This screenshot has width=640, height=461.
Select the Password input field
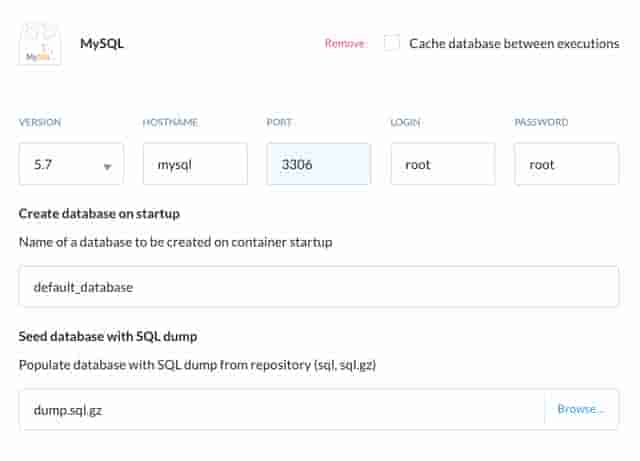[566, 164]
